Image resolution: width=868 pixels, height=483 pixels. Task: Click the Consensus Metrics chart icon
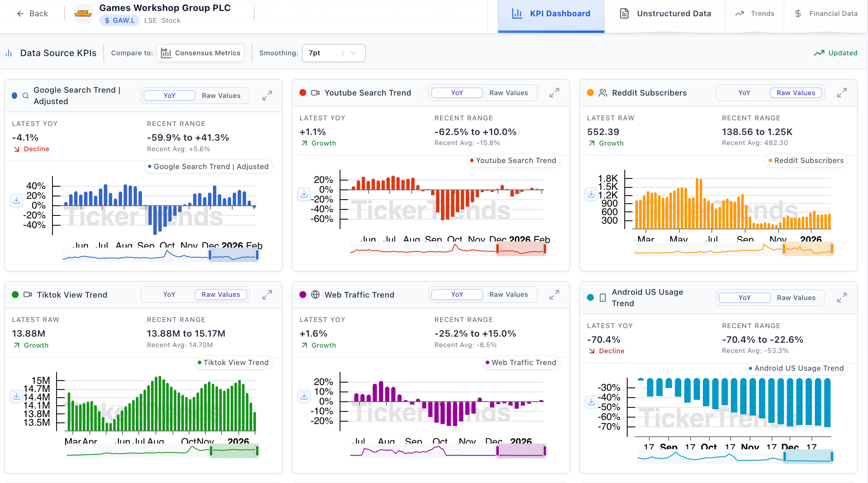coord(166,53)
